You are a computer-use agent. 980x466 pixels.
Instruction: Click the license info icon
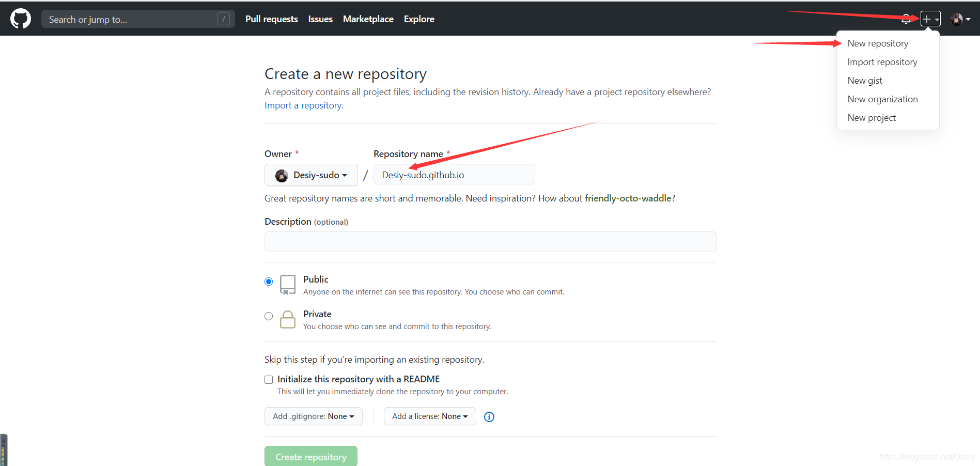tap(489, 417)
